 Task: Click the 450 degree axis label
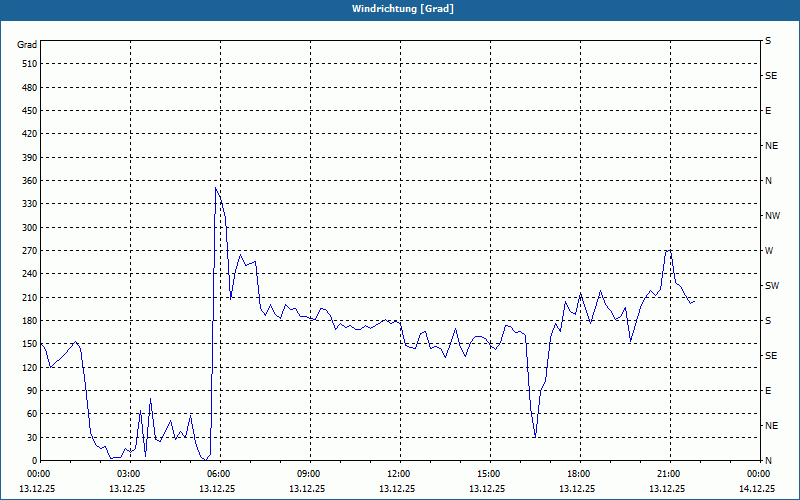[x=29, y=111]
